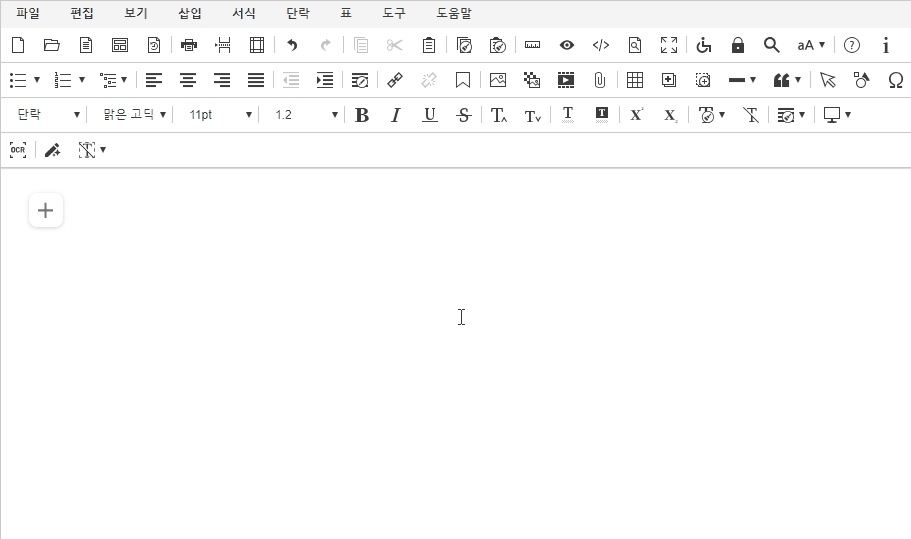Click the undo arrow icon

(x=292, y=45)
